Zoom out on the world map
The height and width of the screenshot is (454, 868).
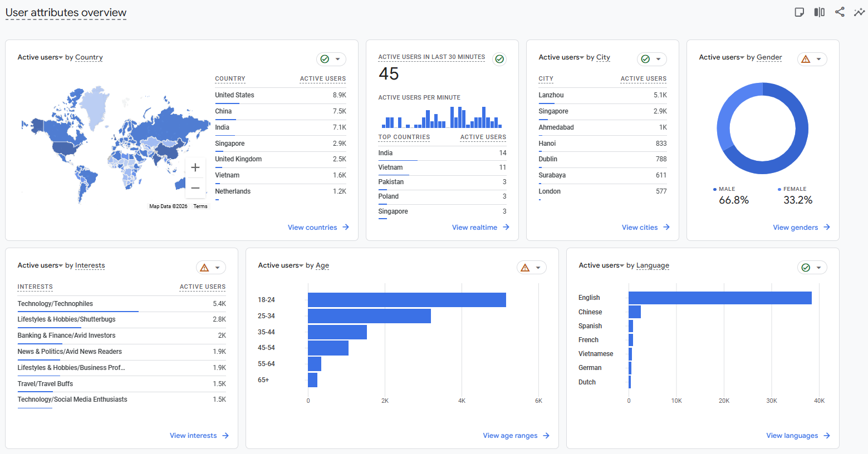pos(195,188)
